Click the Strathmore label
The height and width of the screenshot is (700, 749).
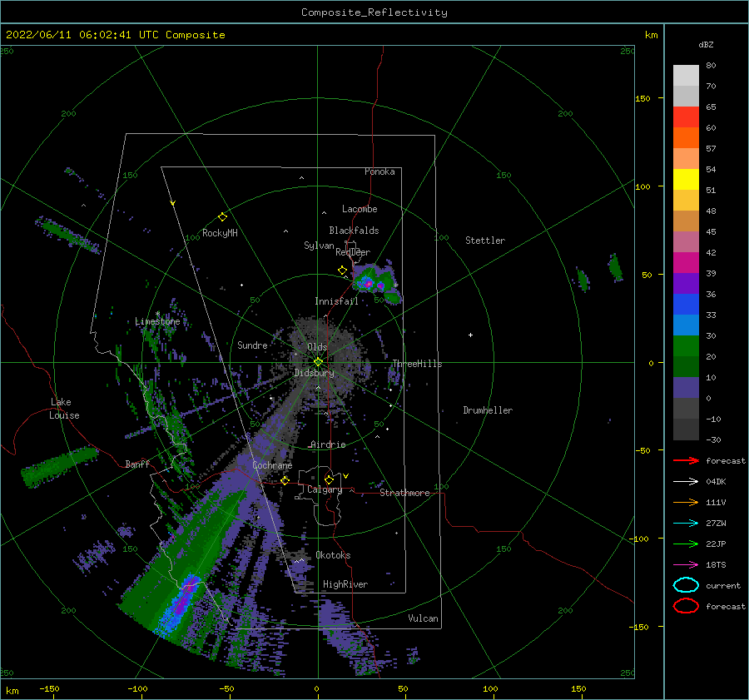pos(404,493)
